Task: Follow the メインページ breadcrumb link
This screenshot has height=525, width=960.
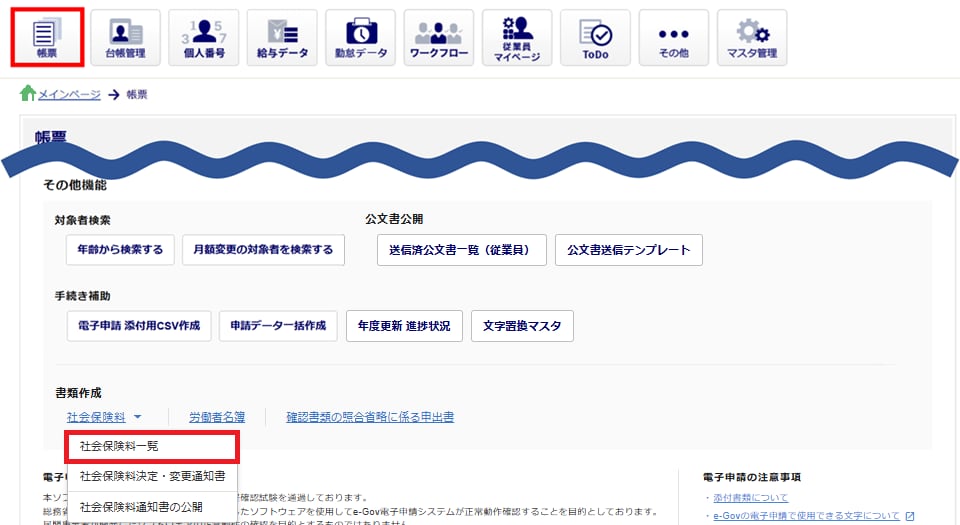Action: [x=69, y=94]
